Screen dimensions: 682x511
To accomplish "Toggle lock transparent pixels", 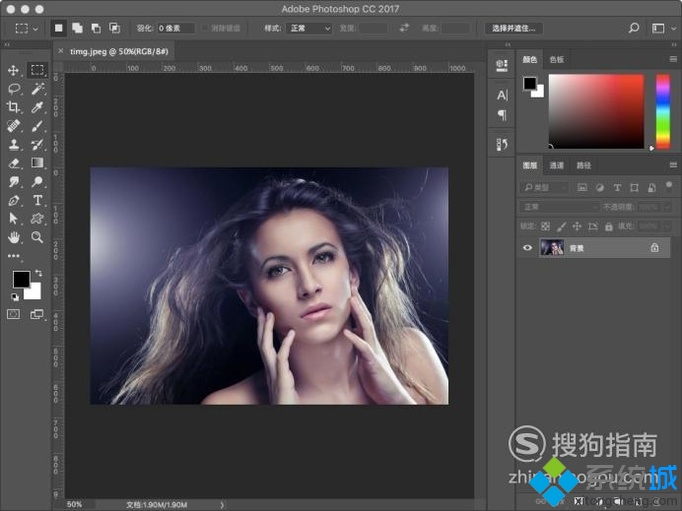I will [545, 226].
